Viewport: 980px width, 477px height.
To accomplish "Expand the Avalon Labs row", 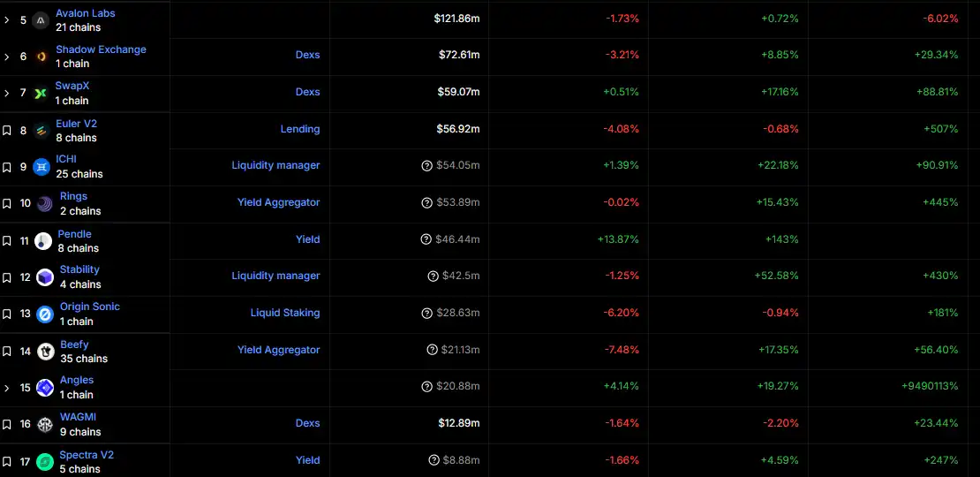I will click(x=7, y=19).
